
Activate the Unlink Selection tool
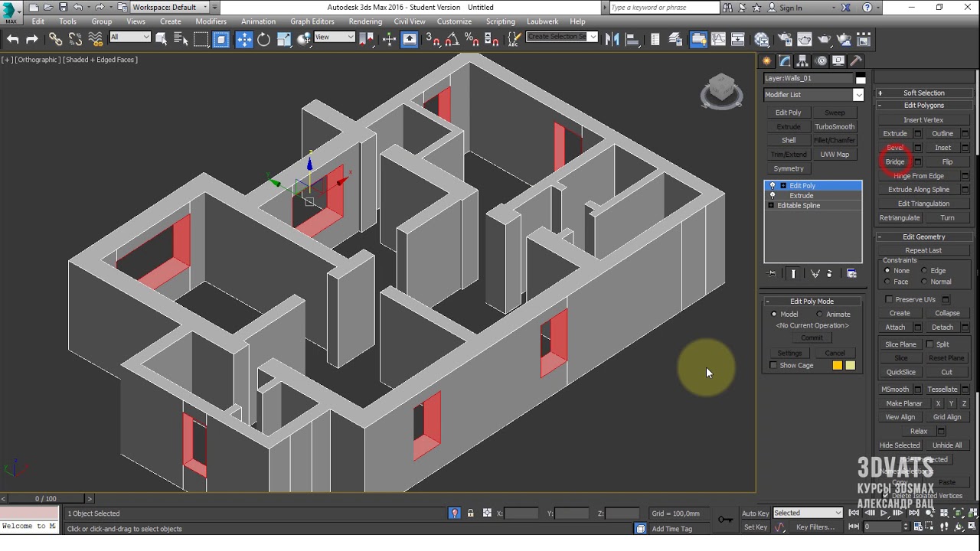coord(75,39)
